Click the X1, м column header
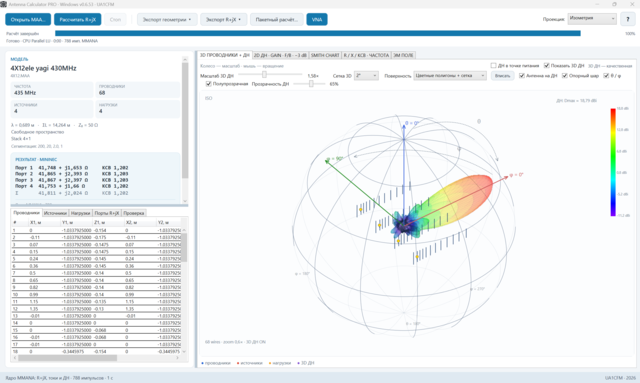640x383 pixels. 44,223
